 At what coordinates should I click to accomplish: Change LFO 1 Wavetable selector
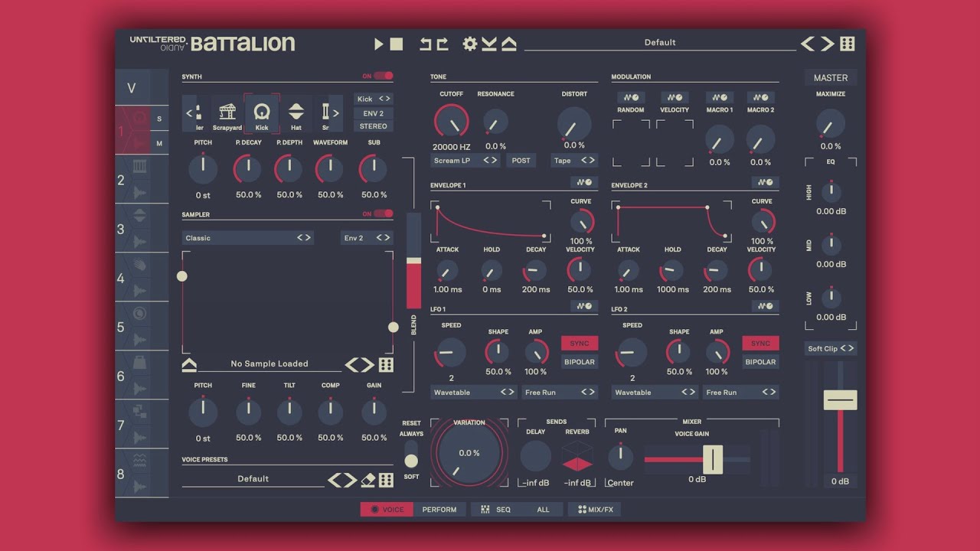pos(474,393)
